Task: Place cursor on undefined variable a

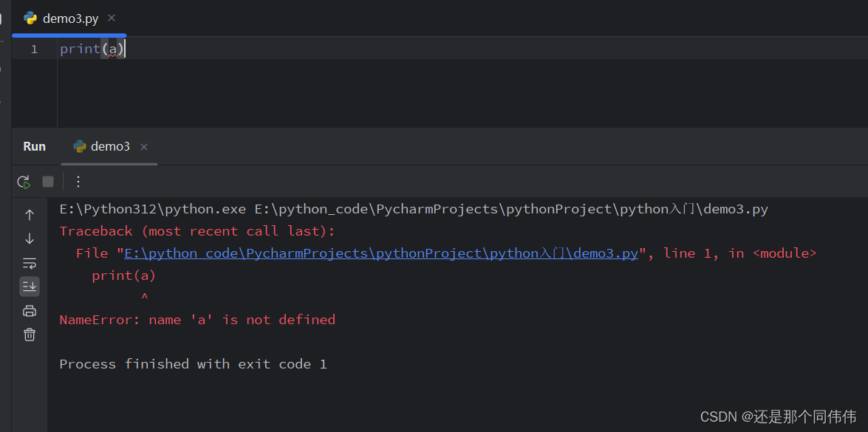Action: pyautogui.click(x=113, y=49)
